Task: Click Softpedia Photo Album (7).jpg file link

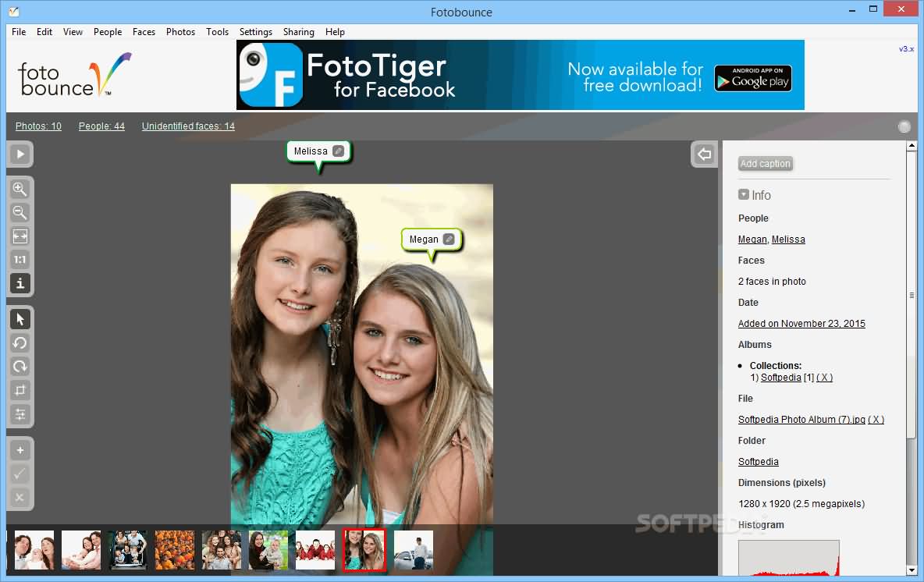Action: click(x=801, y=420)
